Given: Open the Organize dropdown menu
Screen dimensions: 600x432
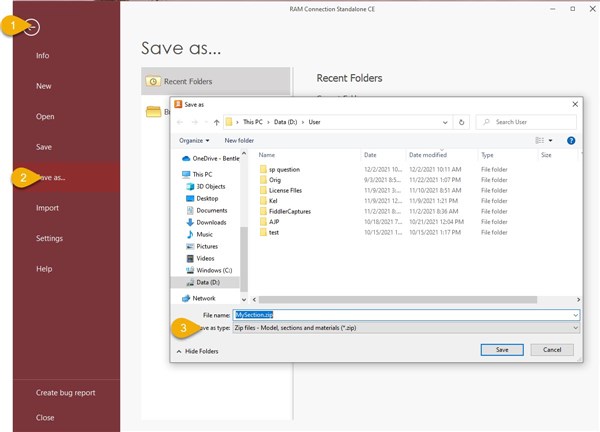Looking at the screenshot, I should tap(194, 140).
